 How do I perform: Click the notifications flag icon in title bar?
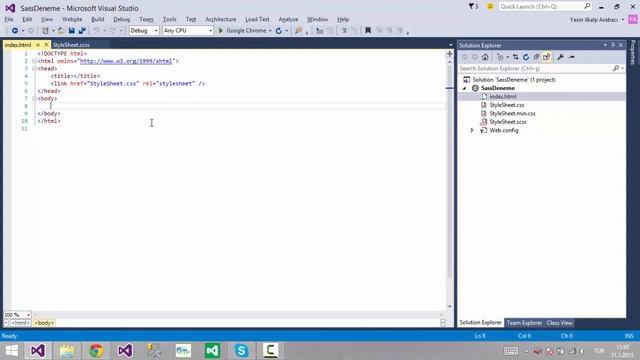473,7
